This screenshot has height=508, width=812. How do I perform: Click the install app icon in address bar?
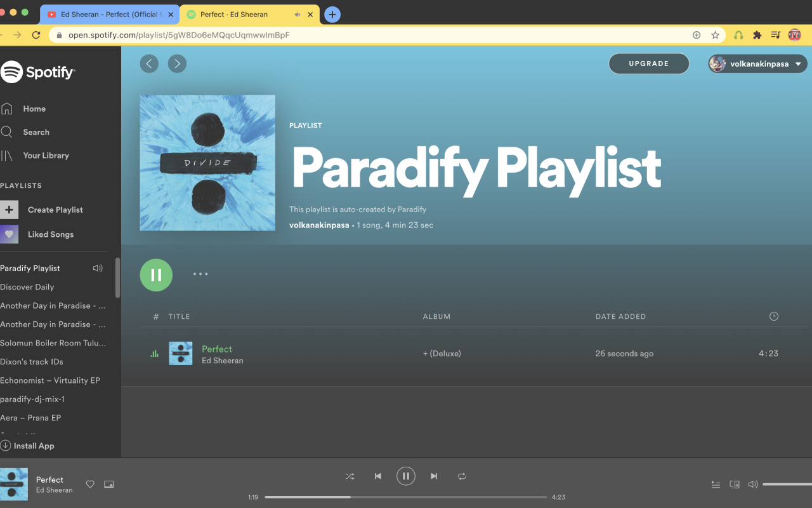(x=697, y=35)
